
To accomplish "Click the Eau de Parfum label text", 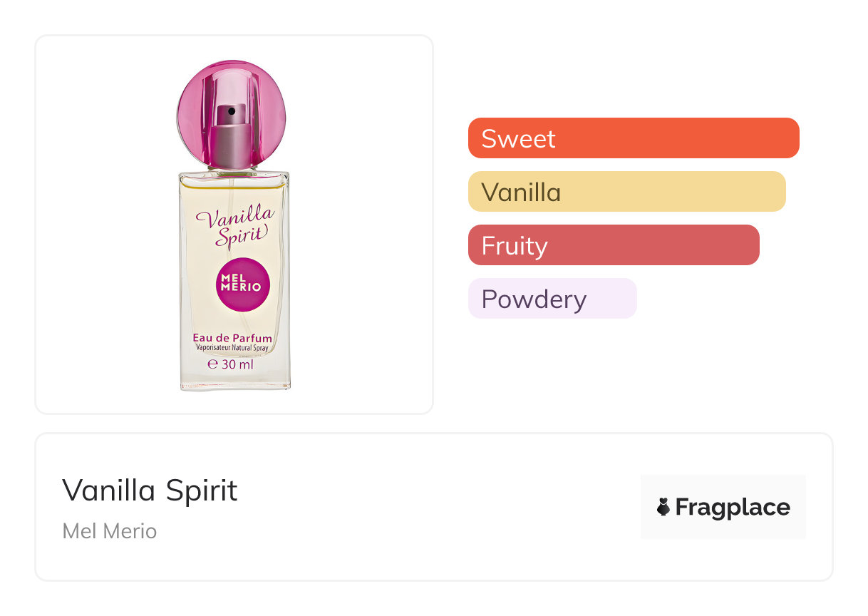I will coord(232,337).
